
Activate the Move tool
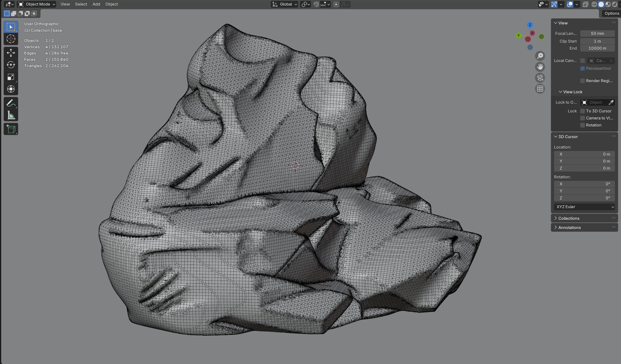tap(11, 53)
